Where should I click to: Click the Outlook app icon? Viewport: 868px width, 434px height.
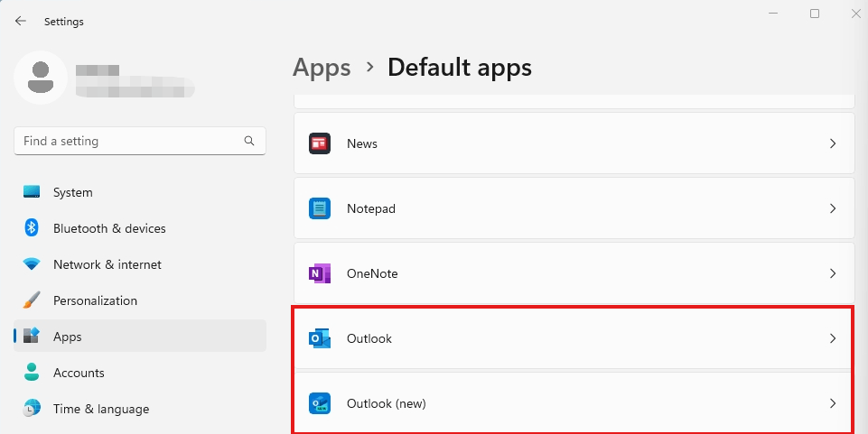tap(320, 338)
